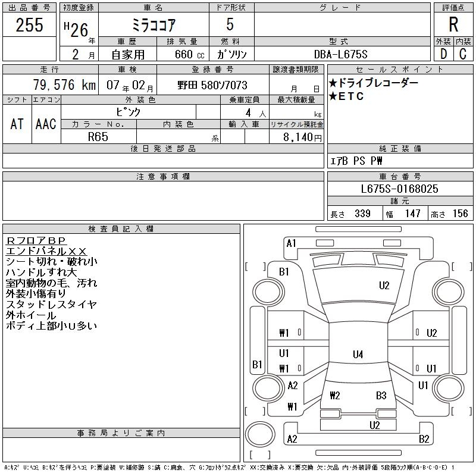
Task: Click the lot number 255
Action: (x=29, y=25)
